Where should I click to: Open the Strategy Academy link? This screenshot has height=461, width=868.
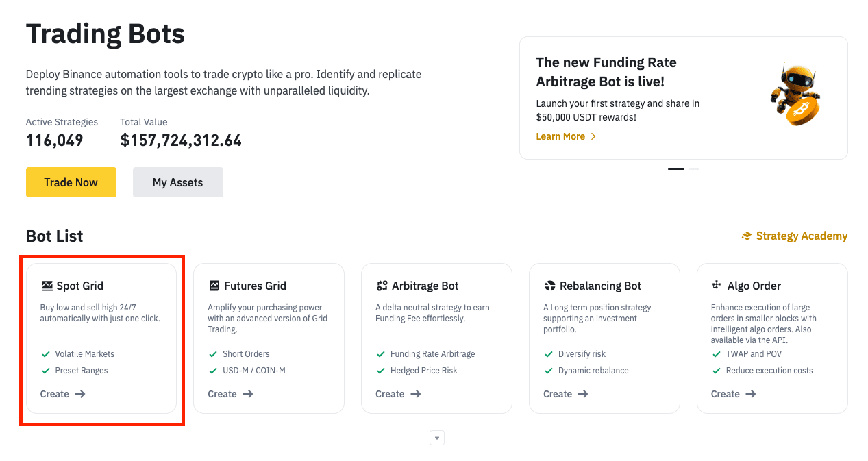pos(802,236)
